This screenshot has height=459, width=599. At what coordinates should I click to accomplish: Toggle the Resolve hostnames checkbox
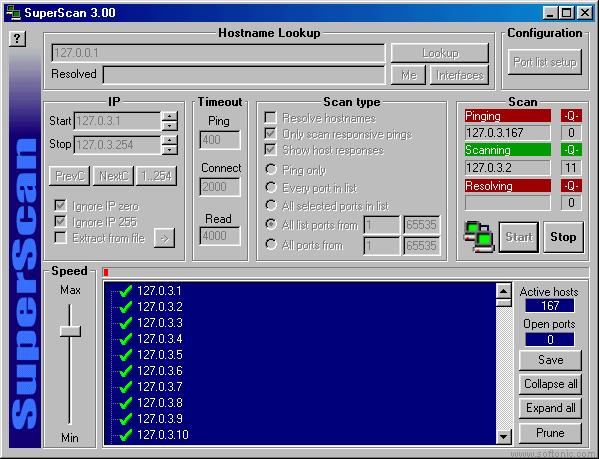click(x=270, y=118)
